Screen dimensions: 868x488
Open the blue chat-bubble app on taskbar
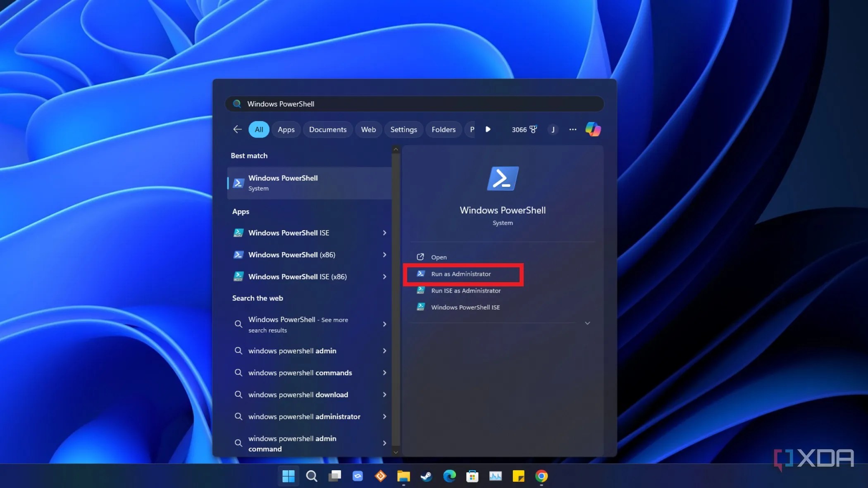click(x=358, y=476)
